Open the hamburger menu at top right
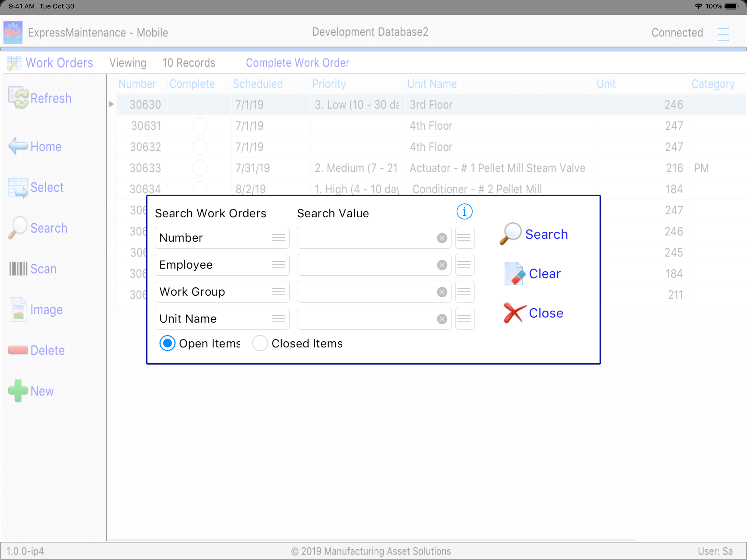This screenshot has width=747, height=560. coord(723,34)
